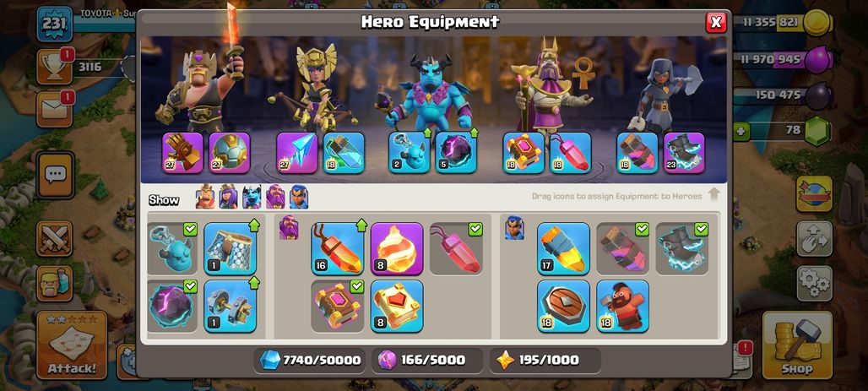This screenshot has width=868, height=391.
Task: Toggle the equipped Electro Boots checkmark item
Action: point(682,248)
